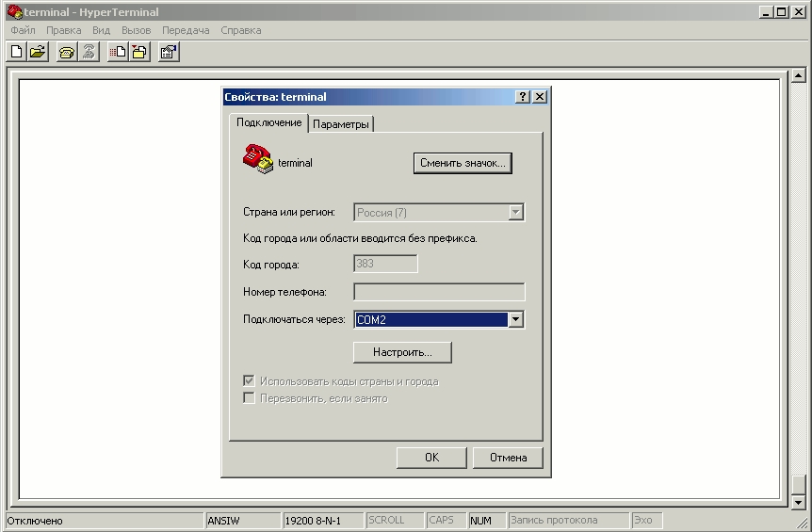Click the Код города input field
This screenshot has height=532, width=812.
pos(385,264)
